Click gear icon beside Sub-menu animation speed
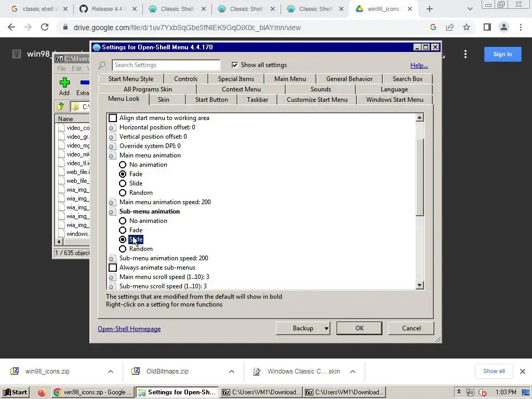532x399 pixels. pos(112,259)
